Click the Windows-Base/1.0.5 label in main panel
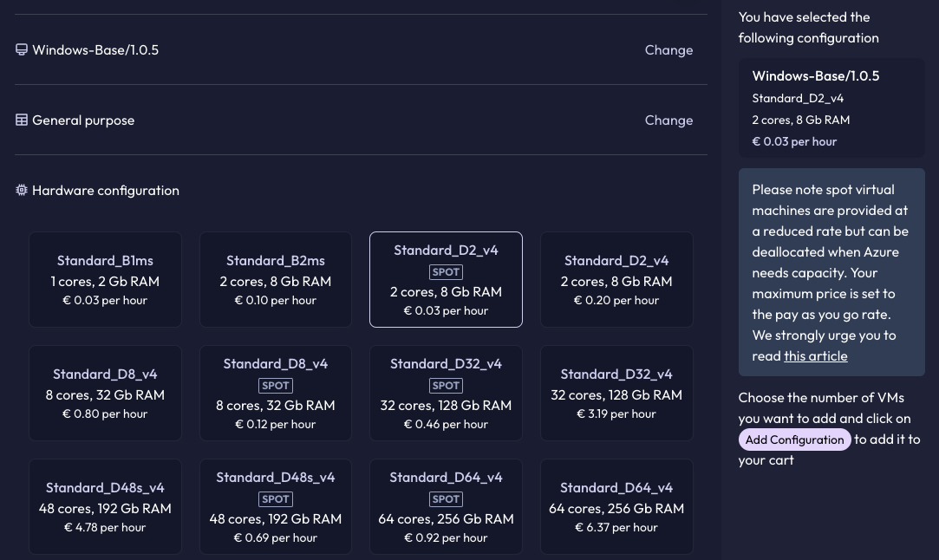 96,49
